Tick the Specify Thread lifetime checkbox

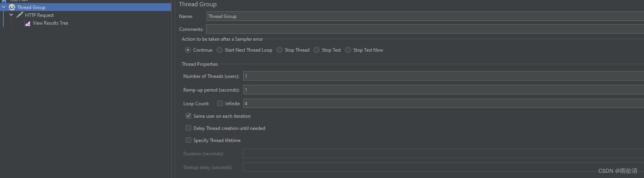point(188,140)
